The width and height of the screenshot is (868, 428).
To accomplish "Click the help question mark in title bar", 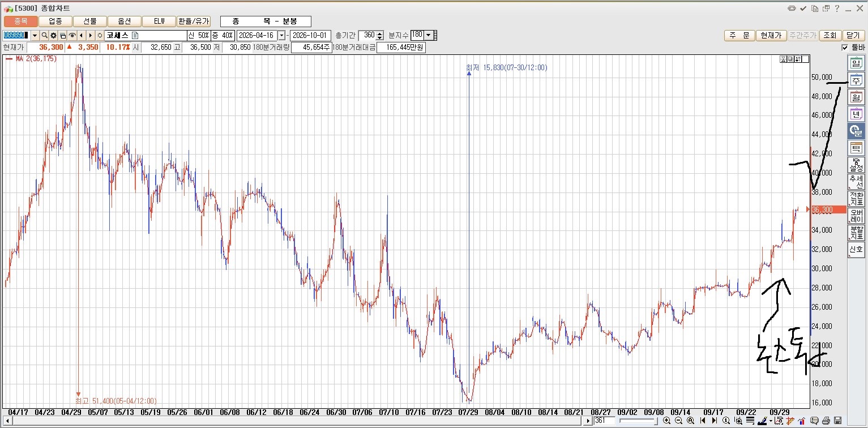I will pos(837,8).
